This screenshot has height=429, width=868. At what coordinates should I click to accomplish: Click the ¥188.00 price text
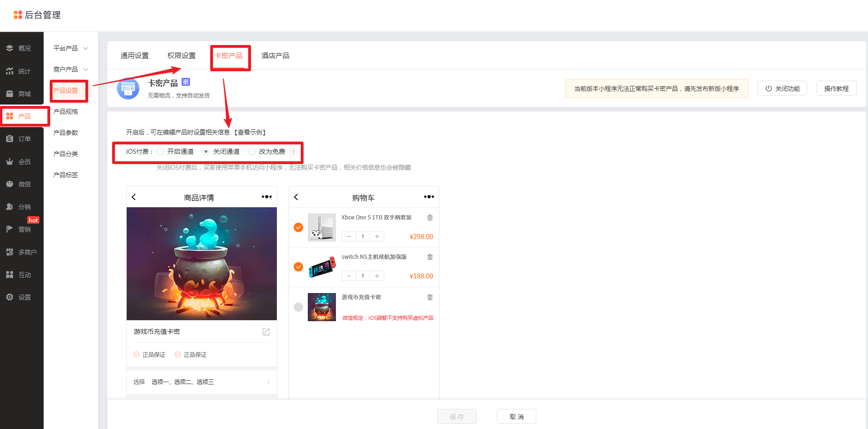(x=421, y=276)
